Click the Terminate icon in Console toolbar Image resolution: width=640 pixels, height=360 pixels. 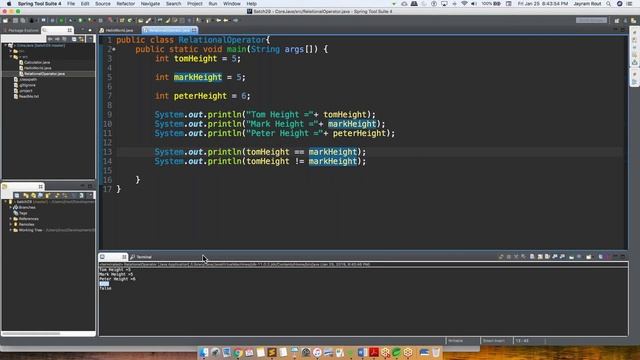509,257
